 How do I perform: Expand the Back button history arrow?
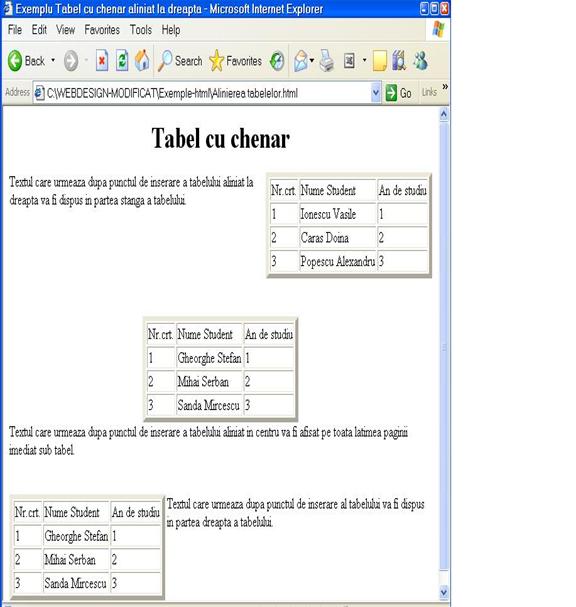[53, 60]
